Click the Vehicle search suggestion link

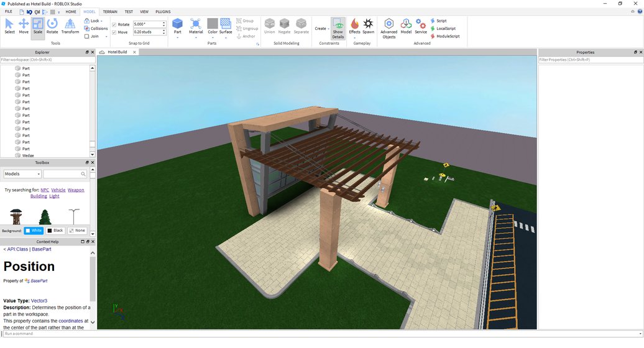tap(58, 190)
